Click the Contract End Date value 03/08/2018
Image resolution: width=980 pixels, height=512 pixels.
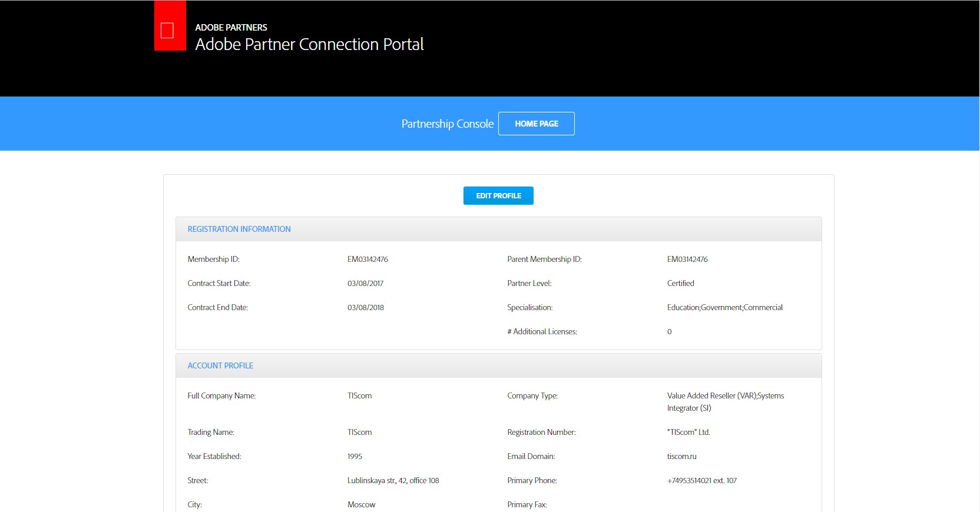tap(366, 307)
